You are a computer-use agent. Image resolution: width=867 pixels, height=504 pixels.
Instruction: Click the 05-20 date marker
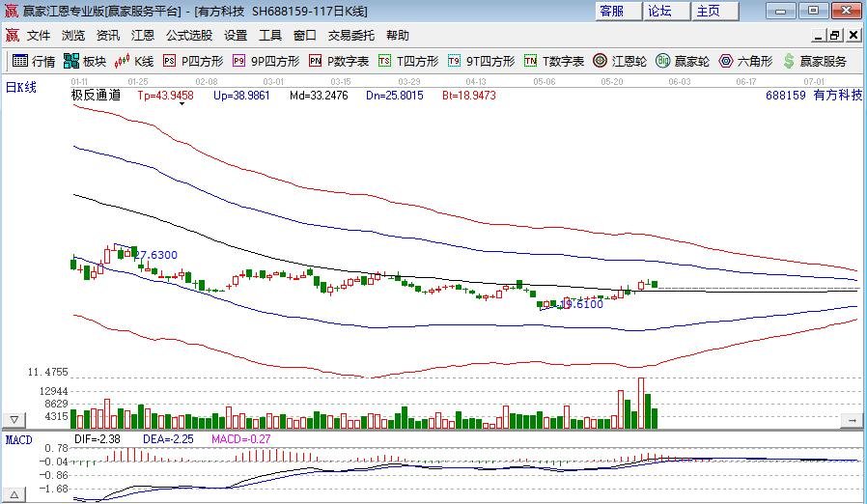click(611, 82)
